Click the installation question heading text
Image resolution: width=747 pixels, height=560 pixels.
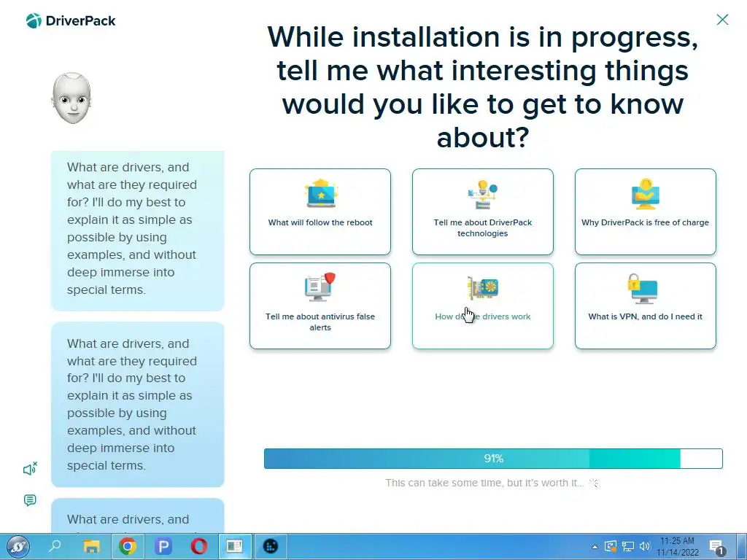pos(483,87)
